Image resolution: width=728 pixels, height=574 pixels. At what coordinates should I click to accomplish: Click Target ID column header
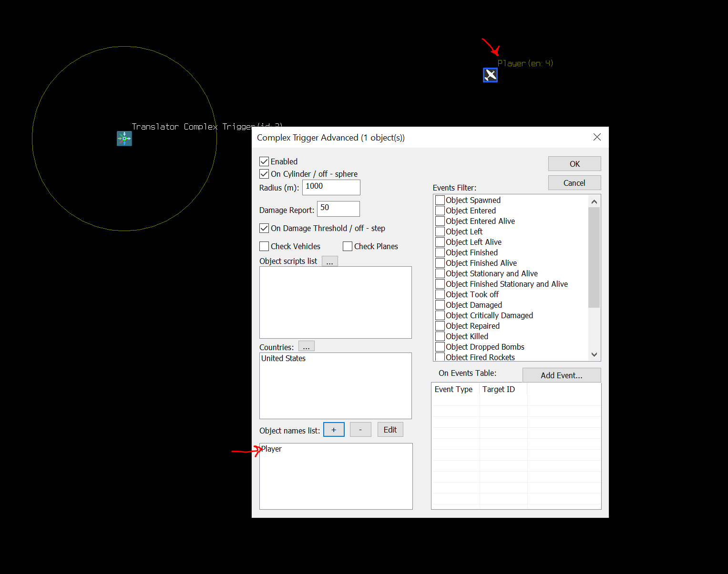click(x=503, y=389)
